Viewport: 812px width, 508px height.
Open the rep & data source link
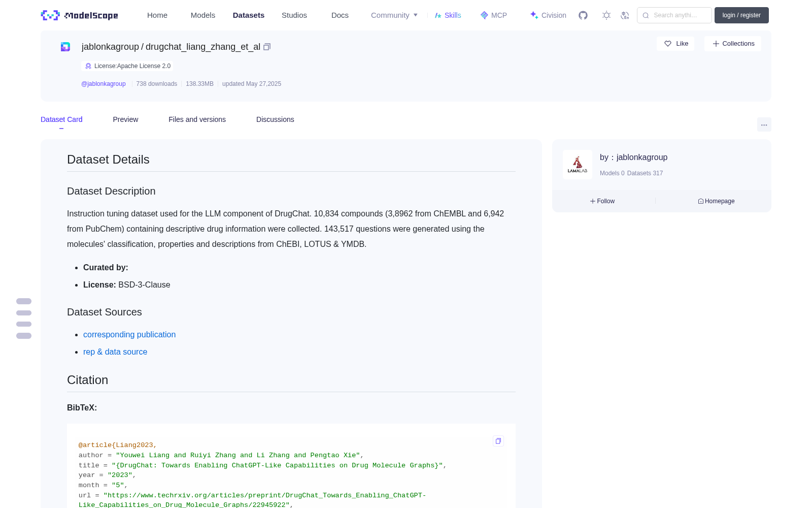point(115,352)
